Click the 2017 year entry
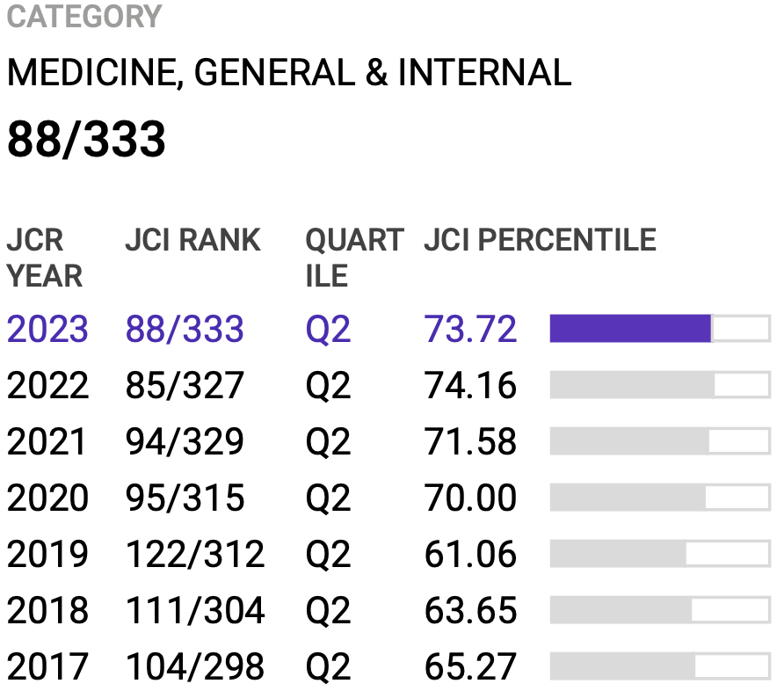 click(47, 667)
